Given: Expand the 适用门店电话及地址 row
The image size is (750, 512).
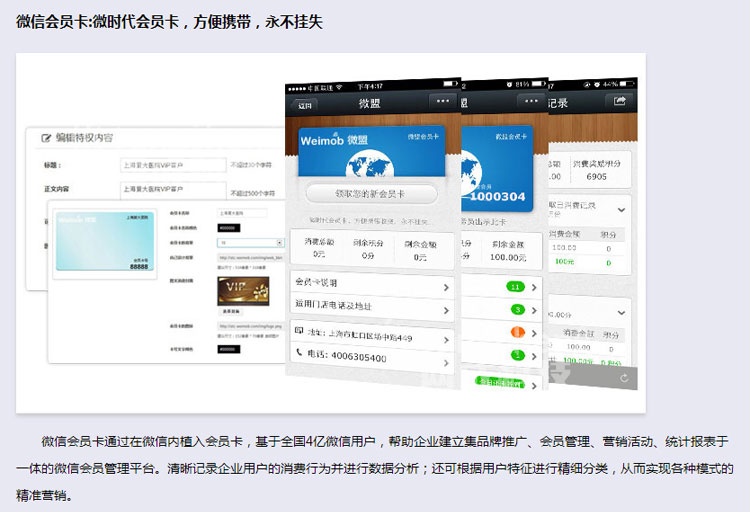Looking at the screenshot, I should click(371, 305).
